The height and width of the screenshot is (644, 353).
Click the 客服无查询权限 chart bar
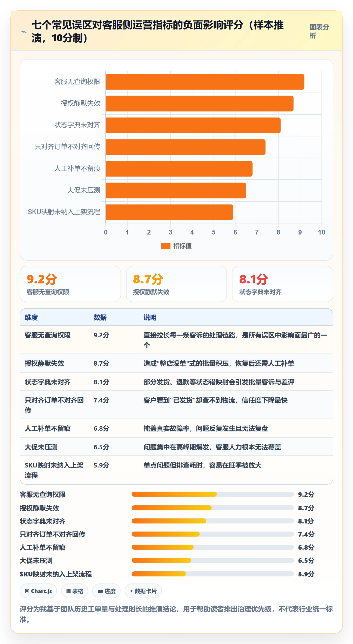point(205,82)
